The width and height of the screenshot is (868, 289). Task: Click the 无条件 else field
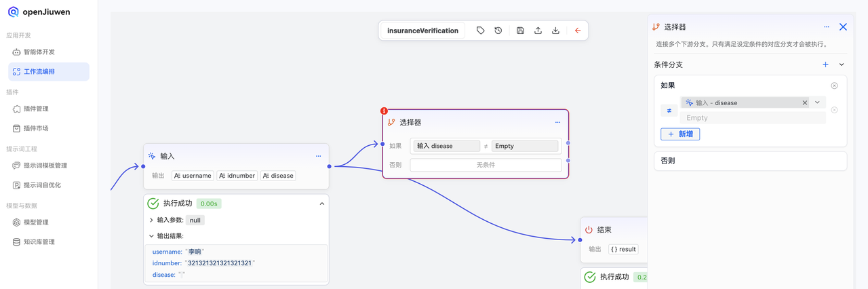[x=486, y=165]
